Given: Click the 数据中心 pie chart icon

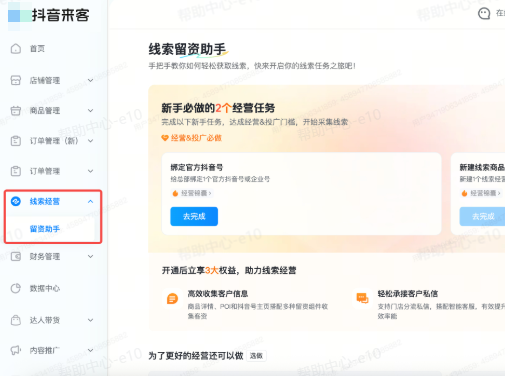Looking at the screenshot, I should coord(16,288).
